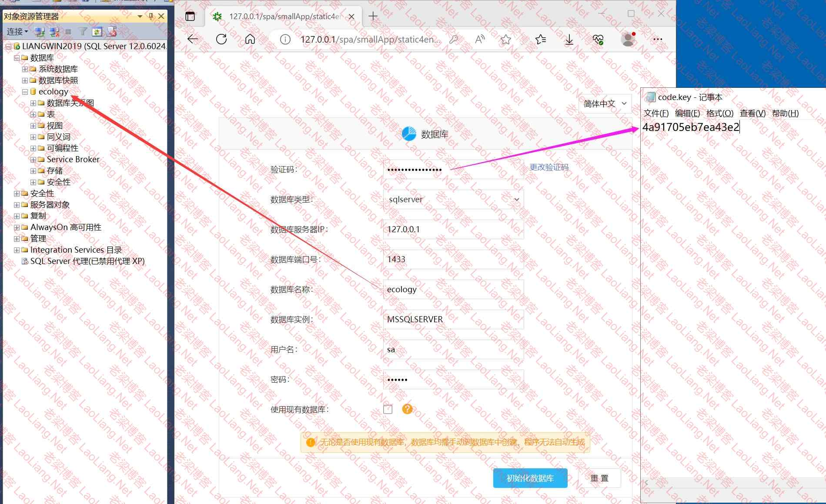Click the Read Aloud icon in address bar
Image resolution: width=826 pixels, height=504 pixels.
[x=480, y=40]
